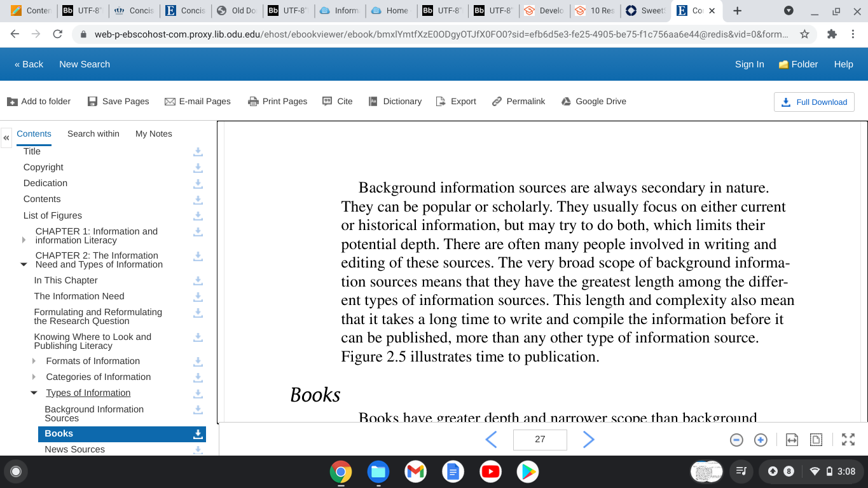Viewport: 868px width, 488px height.
Task: Click Export in the toolbar
Action: pyautogui.click(x=456, y=101)
